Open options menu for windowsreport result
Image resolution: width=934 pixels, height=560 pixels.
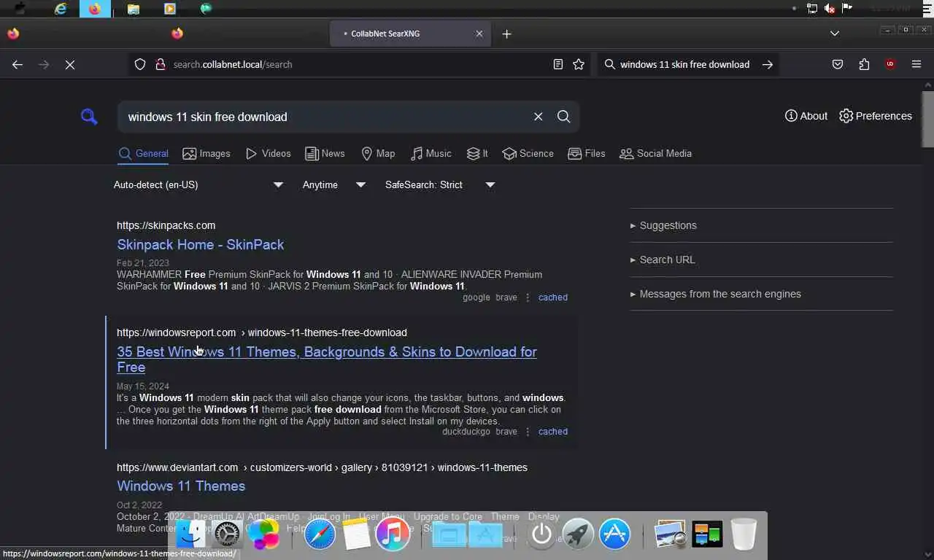point(528,432)
